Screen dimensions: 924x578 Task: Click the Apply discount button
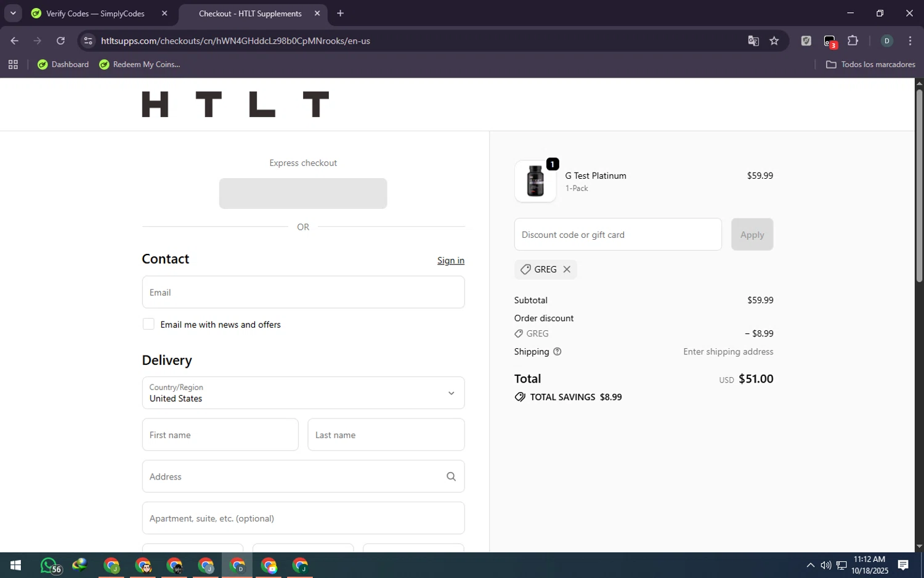click(x=752, y=234)
